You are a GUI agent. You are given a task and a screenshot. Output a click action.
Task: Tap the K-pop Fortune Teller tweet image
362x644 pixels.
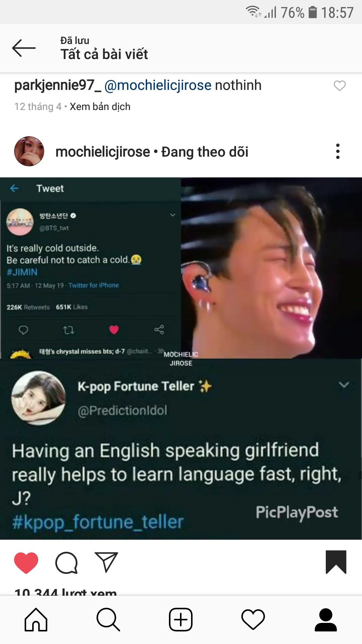[181, 449]
